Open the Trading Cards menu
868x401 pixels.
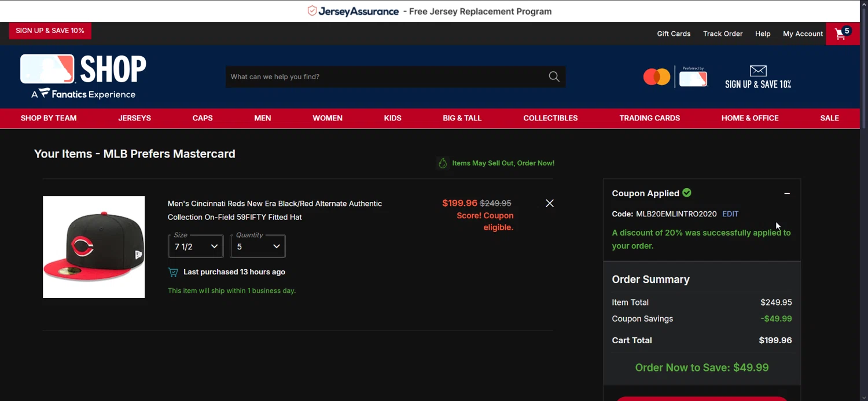650,118
